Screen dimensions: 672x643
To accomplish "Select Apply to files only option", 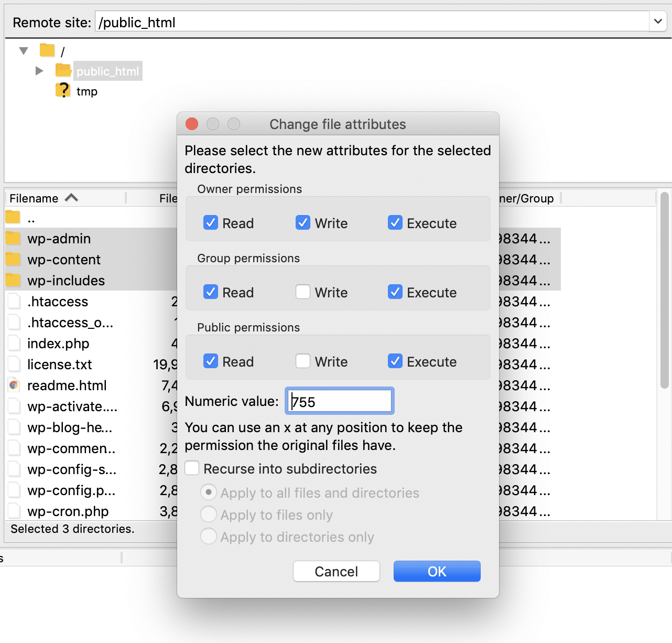I will pyautogui.click(x=209, y=514).
